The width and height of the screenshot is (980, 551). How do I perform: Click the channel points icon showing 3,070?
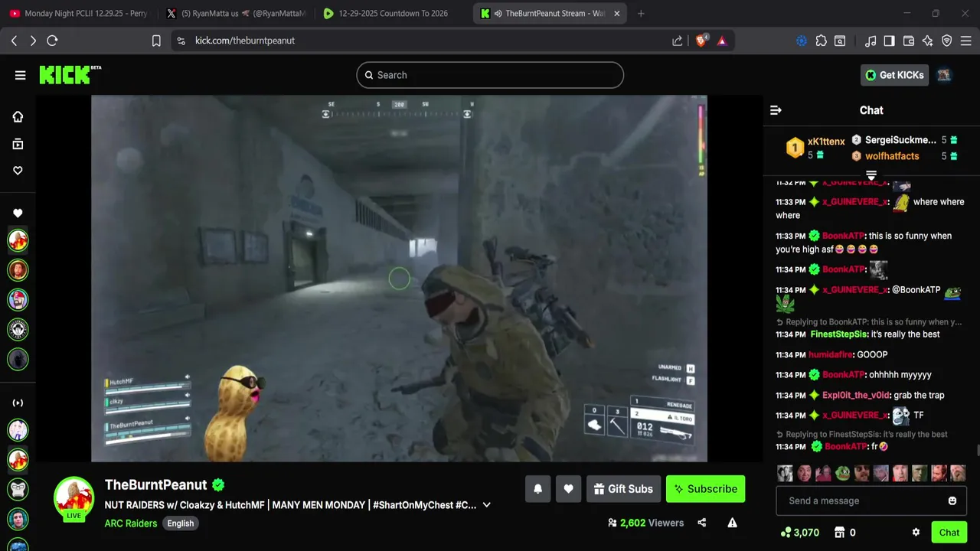[x=786, y=533]
